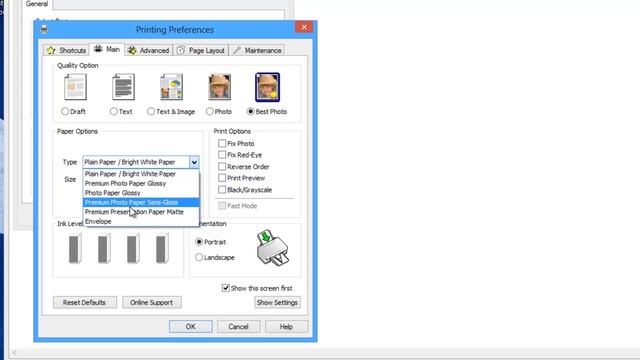Select the Best Photo quality icon
Image resolution: width=640 pixels, height=360 pixels.
[x=267, y=87]
